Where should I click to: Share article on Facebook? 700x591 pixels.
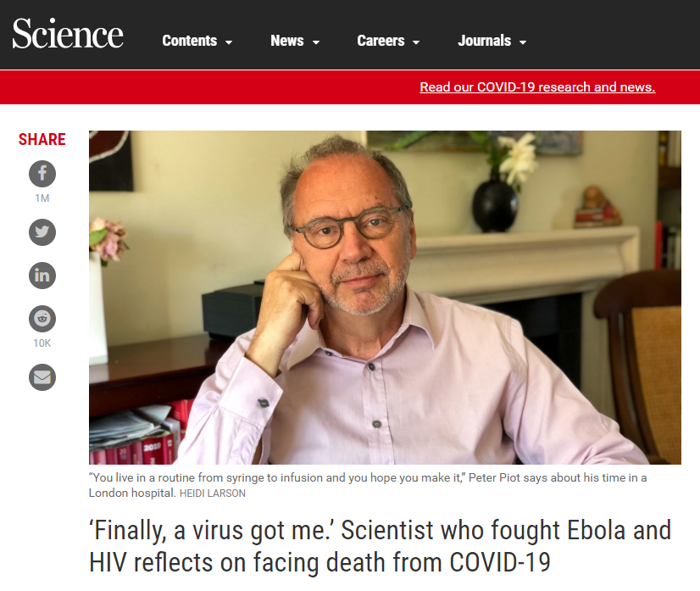pos(42,175)
